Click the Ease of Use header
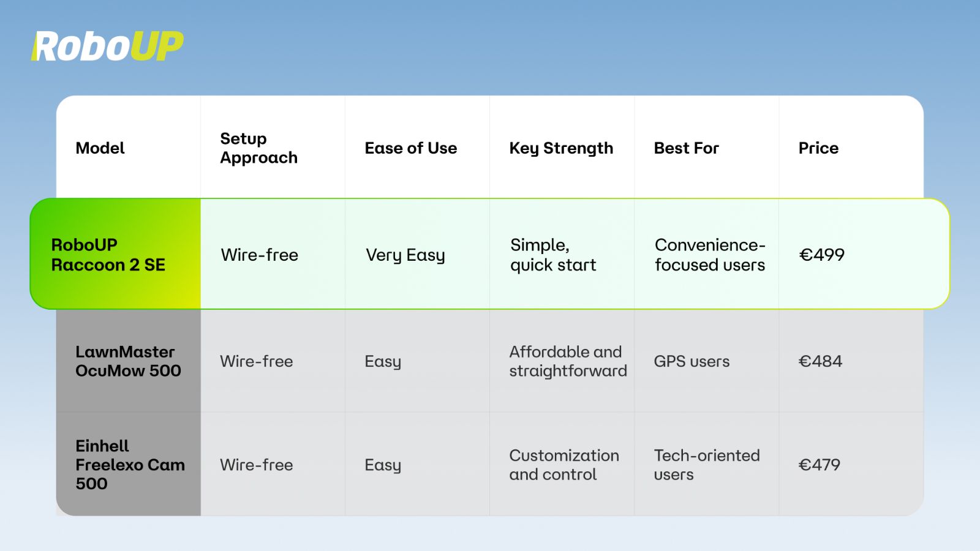The image size is (980, 551). [x=410, y=148]
